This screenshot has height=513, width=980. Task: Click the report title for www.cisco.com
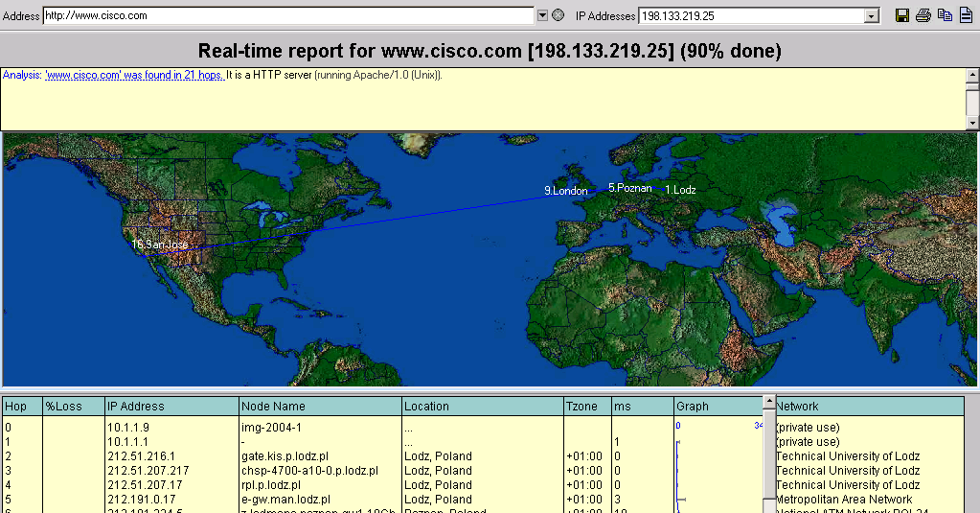[x=490, y=51]
